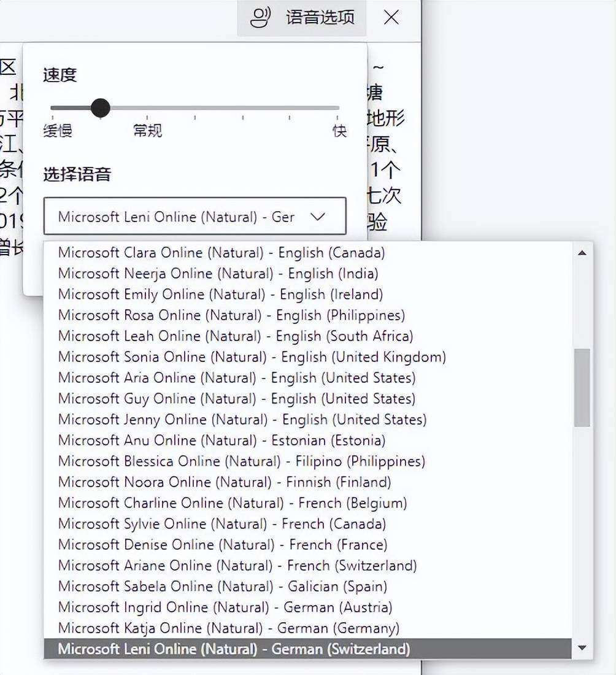This screenshot has width=616, height=675.
Task: Click the dropdown chevron next to Microsoft Leni
Action: coord(318,216)
